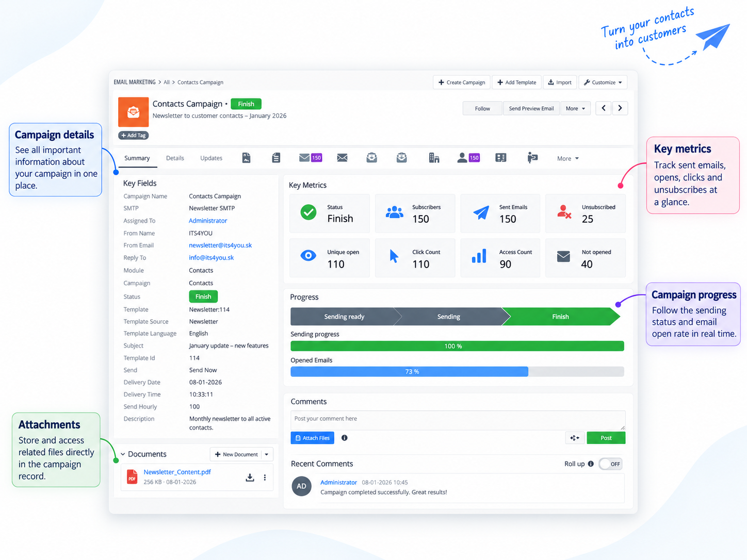Click the green Post button
The image size is (747, 560).
(606, 438)
